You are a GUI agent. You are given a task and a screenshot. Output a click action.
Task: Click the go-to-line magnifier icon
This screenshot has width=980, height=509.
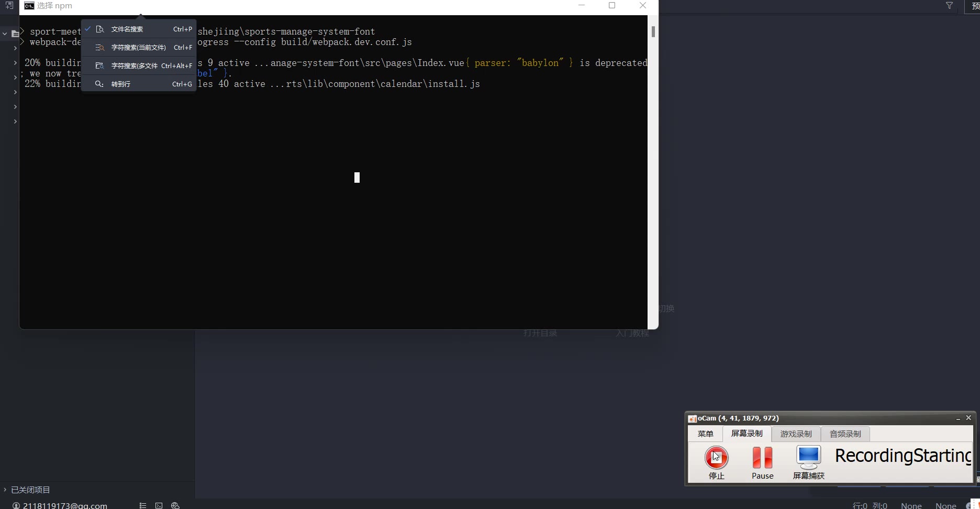click(x=99, y=84)
